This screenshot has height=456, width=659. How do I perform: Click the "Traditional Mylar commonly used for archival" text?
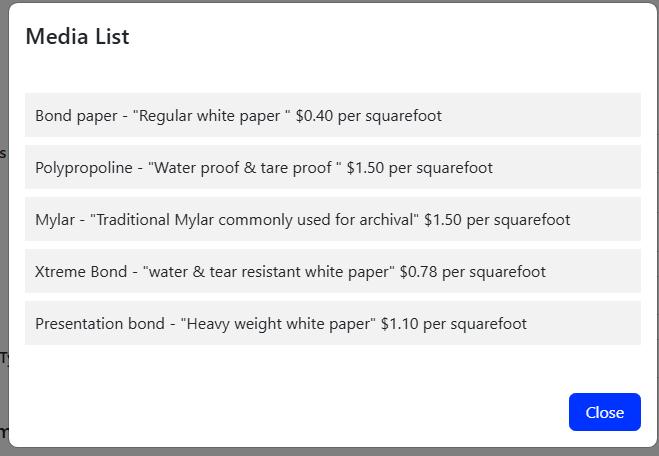click(254, 219)
